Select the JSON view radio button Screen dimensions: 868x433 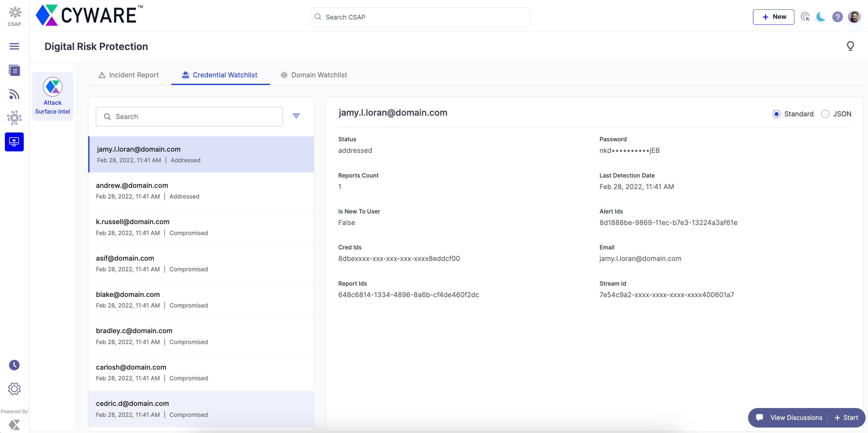(x=825, y=114)
